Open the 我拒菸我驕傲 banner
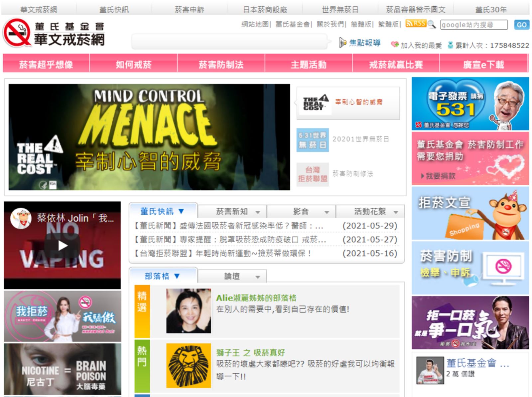 (63, 316)
